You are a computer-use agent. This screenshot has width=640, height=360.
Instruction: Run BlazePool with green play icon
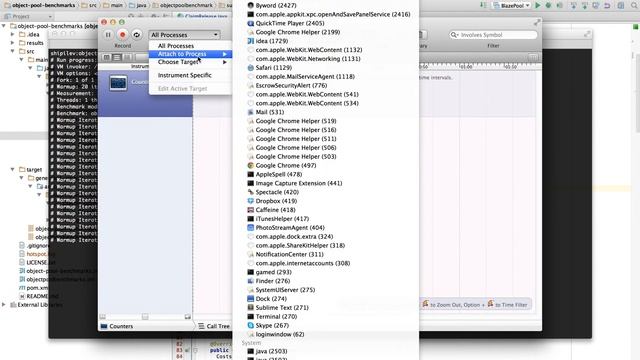pos(538,6)
